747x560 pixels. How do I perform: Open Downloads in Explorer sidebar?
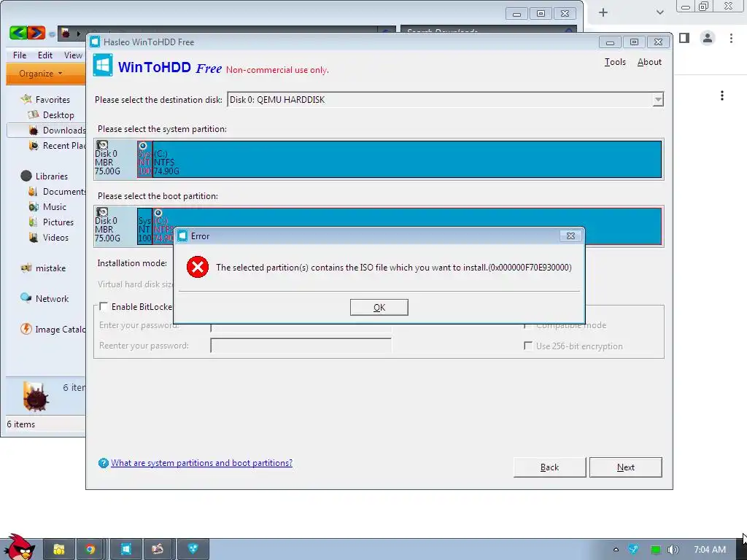coord(64,130)
